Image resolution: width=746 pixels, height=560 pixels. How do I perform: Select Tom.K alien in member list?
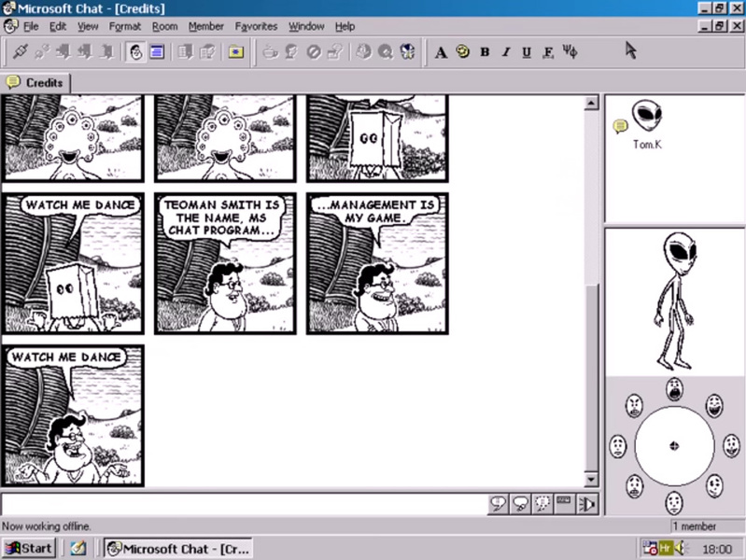click(647, 125)
